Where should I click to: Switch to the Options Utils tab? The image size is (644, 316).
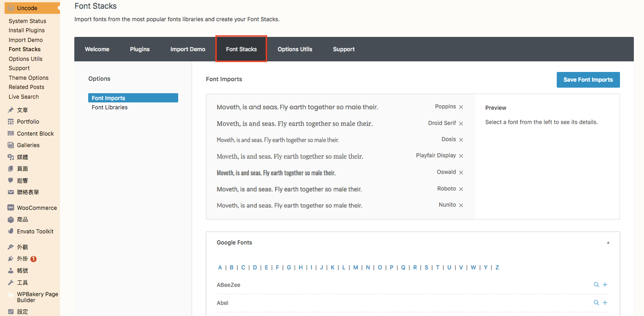click(295, 49)
